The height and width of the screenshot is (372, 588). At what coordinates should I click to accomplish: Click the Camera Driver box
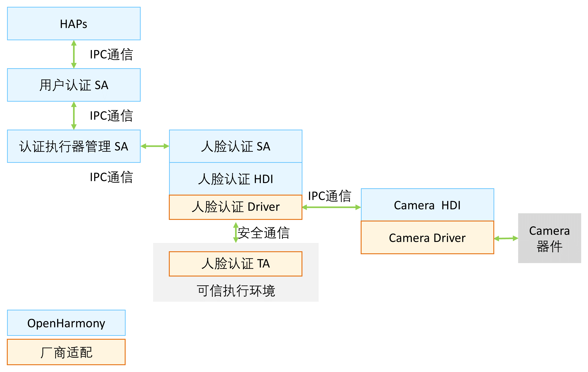(x=427, y=238)
